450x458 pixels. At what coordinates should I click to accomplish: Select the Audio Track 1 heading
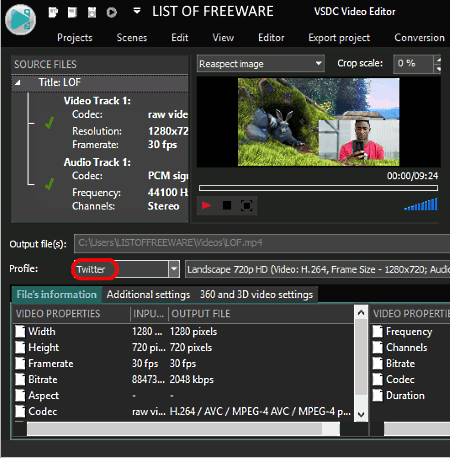click(x=97, y=162)
